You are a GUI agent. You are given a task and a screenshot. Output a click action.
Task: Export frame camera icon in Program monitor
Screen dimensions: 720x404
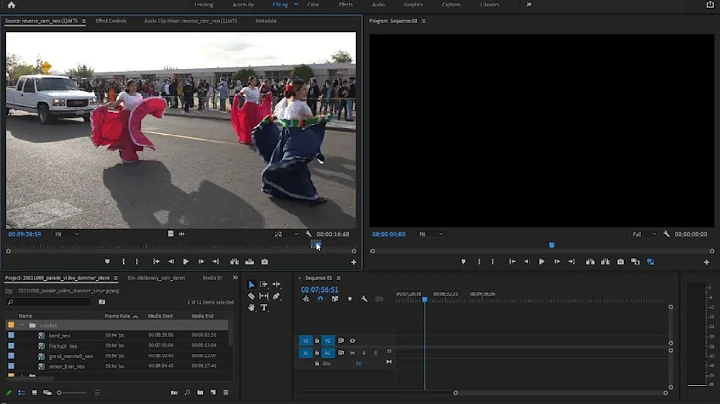click(620, 262)
